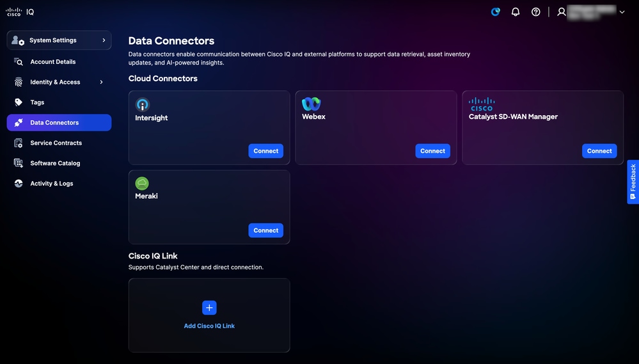Image resolution: width=639 pixels, height=364 pixels.
Task: Click the Tags icon
Action: click(19, 102)
